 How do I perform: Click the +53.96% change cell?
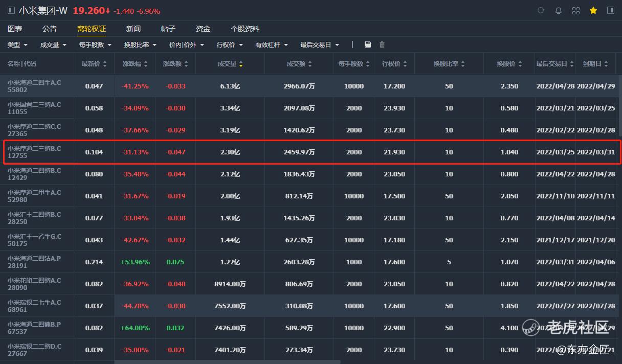(x=135, y=262)
